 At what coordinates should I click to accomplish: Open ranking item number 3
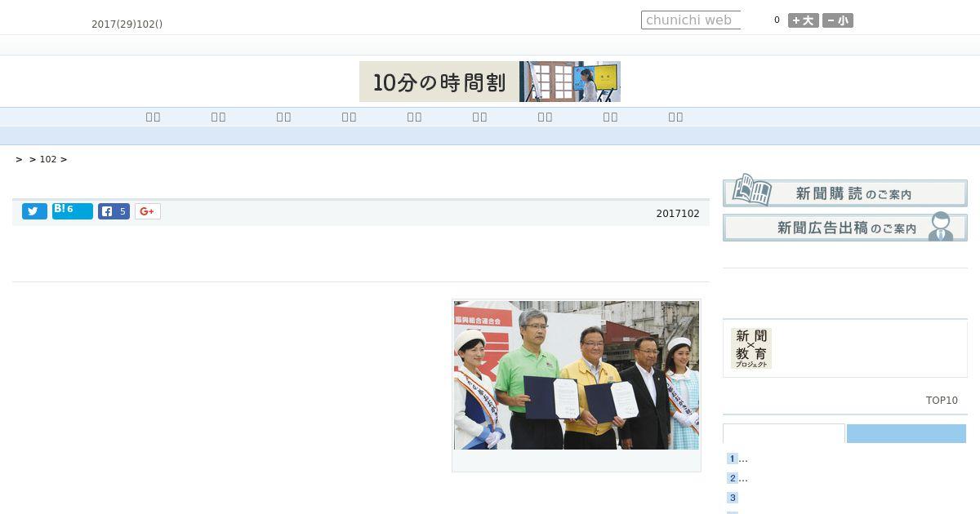tap(733, 498)
